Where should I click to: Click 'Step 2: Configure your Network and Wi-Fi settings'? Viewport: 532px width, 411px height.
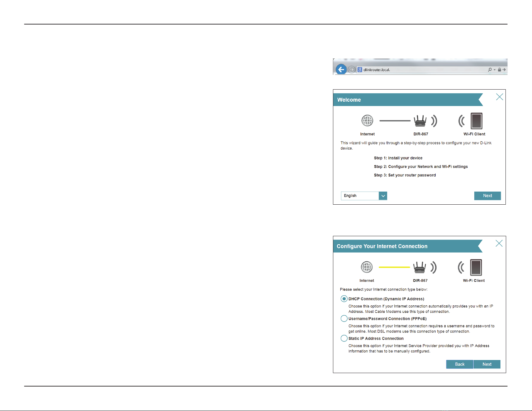tap(421, 167)
